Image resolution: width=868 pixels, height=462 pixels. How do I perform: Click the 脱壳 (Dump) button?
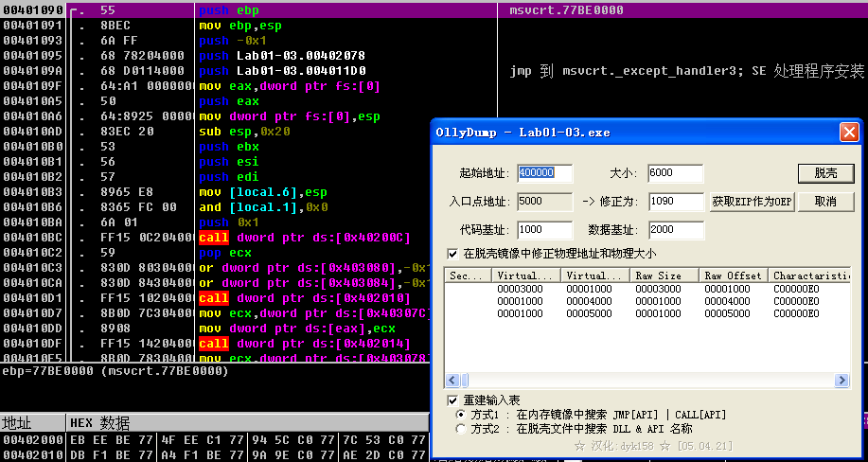(x=825, y=173)
